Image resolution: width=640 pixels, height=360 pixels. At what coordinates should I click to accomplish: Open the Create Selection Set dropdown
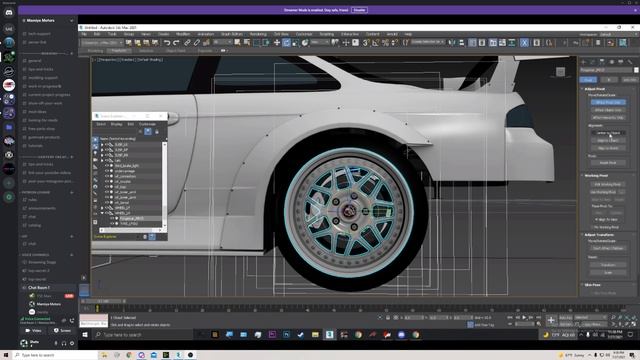tap(428, 42)
